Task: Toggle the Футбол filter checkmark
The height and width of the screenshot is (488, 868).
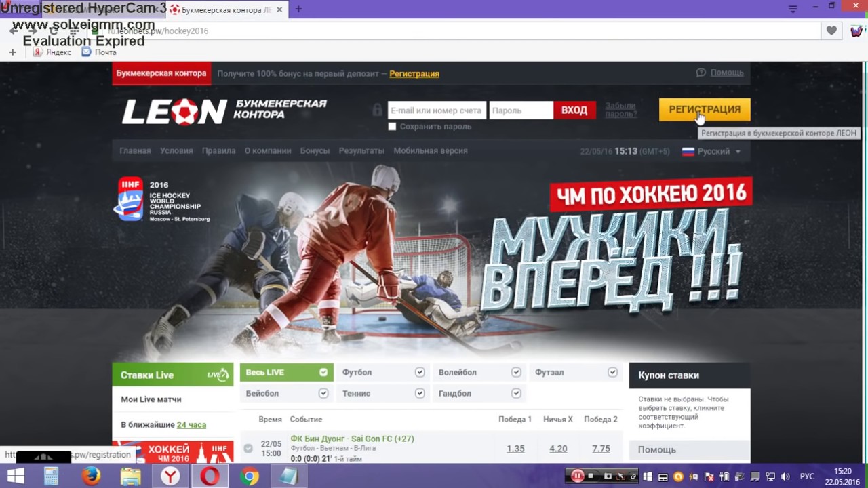Action: pos(420,372)
